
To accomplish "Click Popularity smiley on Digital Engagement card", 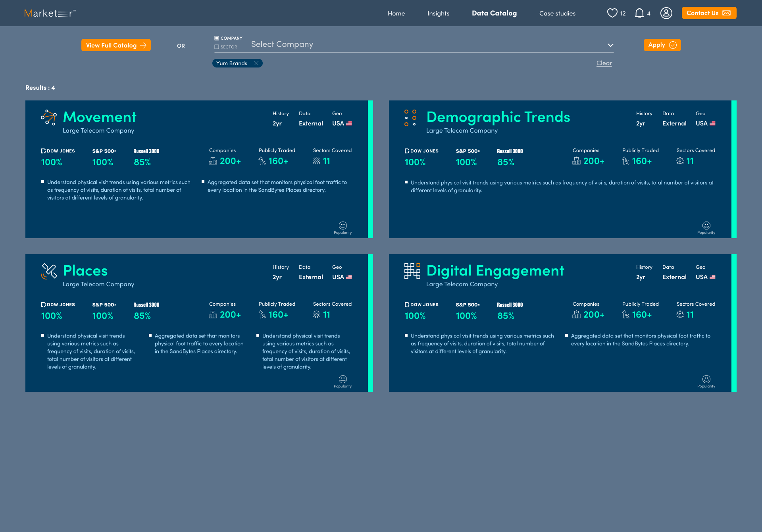I will point(706,379).
